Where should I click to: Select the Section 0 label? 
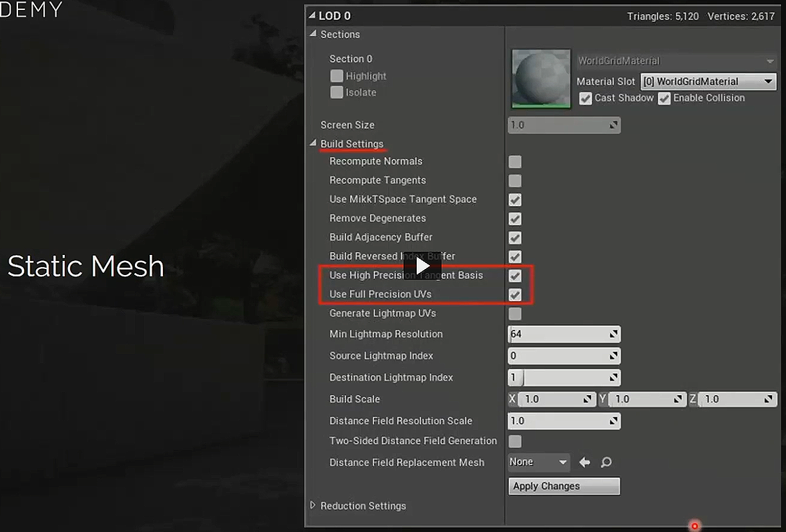[x=351, y=59]
